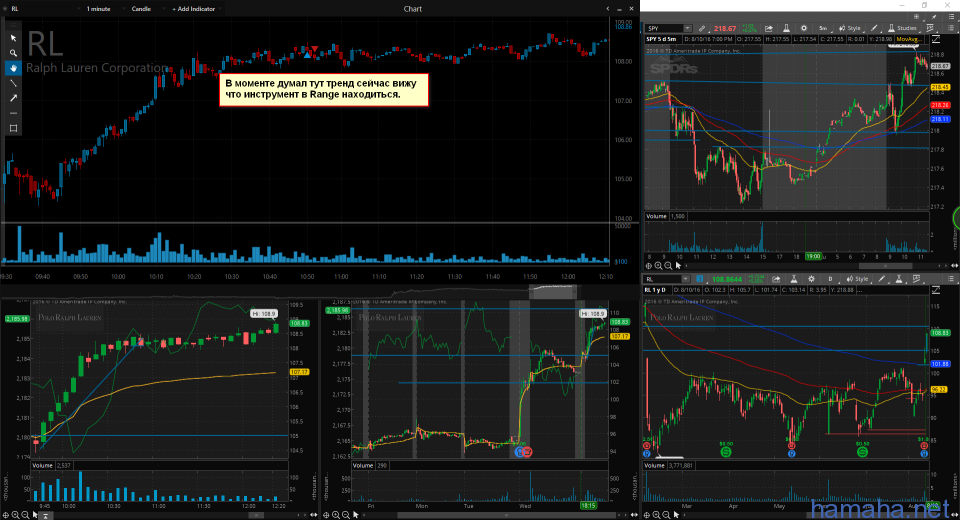Viewport: 960px width, 520px height.
Task: Zoom in using magnifier under the SPY chart
Action: tap(658, 266)
